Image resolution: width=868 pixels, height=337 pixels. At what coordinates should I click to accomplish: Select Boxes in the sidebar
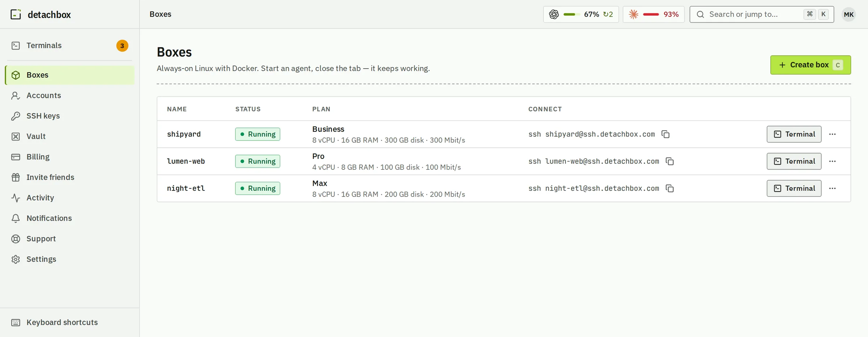(x=69, y=75)
